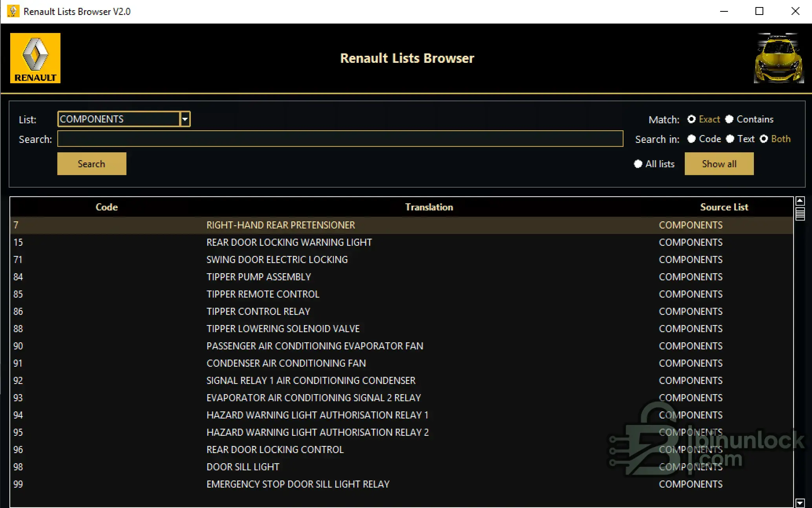This screenshot has width=812, height=508.
Task: Select EVAPORATOR AIR CONDITIONING SIGNAL 2 RELAY
Action: point(401,398)
